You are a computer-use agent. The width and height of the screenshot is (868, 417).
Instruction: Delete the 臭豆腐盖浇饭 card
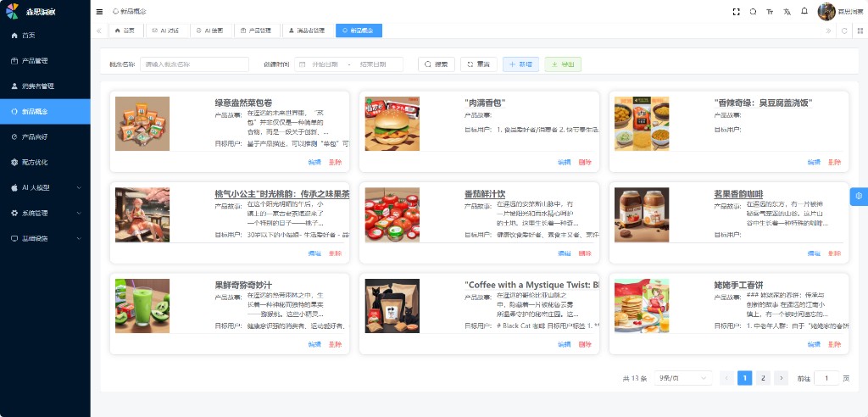coord(834,162)
